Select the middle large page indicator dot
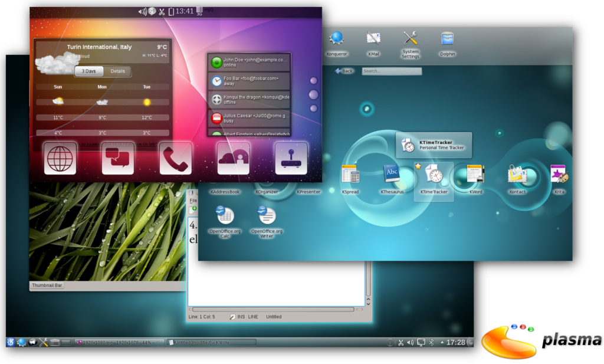 [x=314, y=94]
